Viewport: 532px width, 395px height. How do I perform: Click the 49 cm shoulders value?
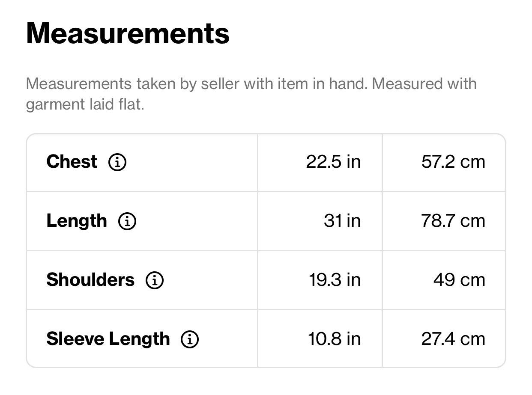459,280
